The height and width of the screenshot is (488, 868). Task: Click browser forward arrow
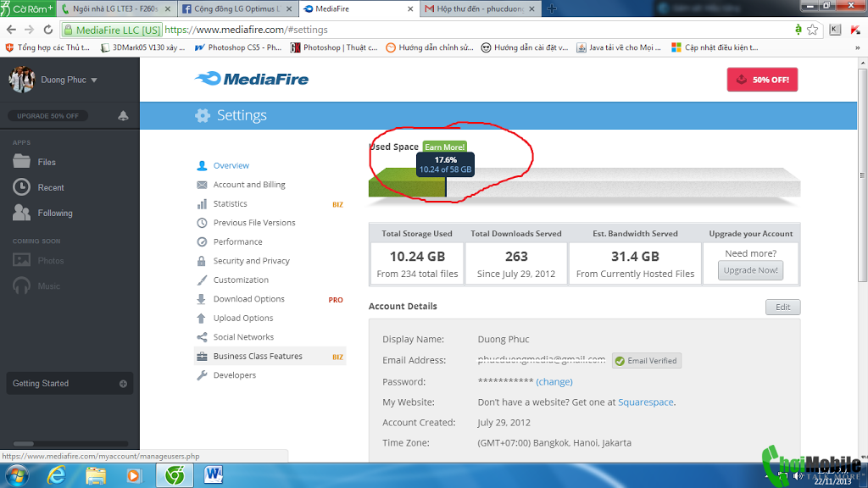coord(30,30)
